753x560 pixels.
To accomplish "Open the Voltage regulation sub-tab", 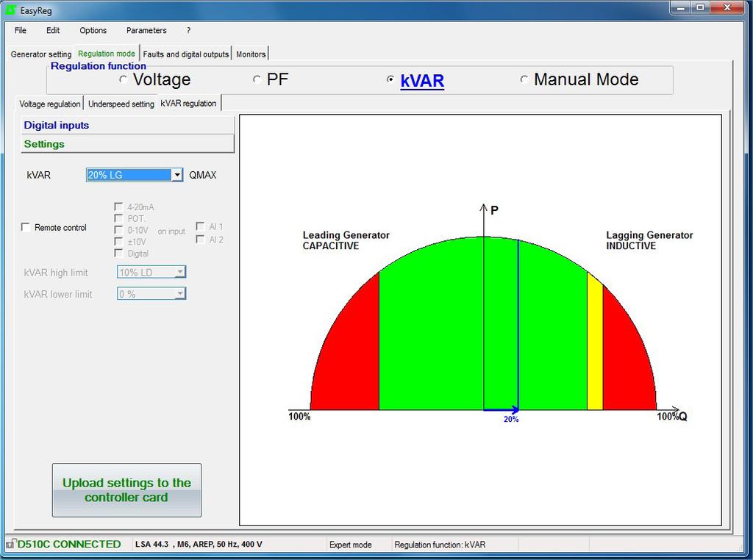I will 49,104.
